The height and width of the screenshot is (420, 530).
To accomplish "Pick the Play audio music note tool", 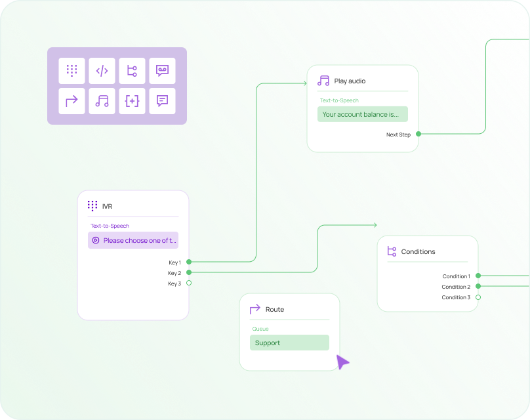I will (x=102, y=101).
